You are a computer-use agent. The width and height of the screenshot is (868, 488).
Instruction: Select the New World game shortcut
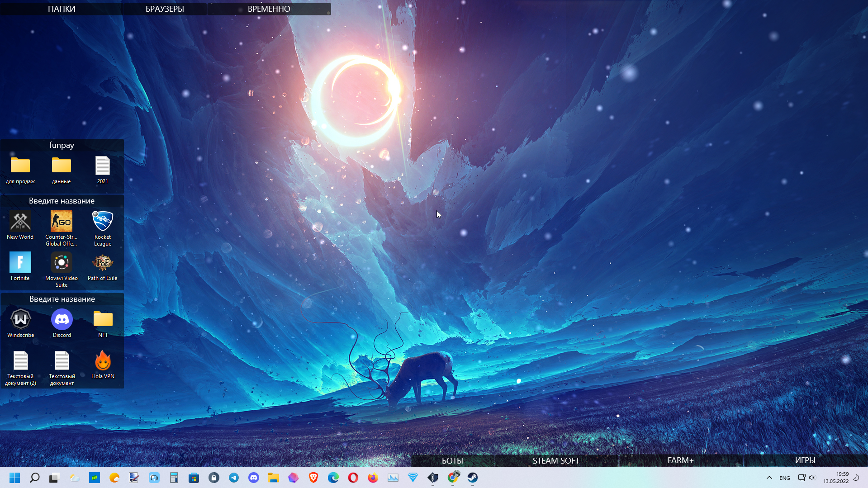[20, 226]
